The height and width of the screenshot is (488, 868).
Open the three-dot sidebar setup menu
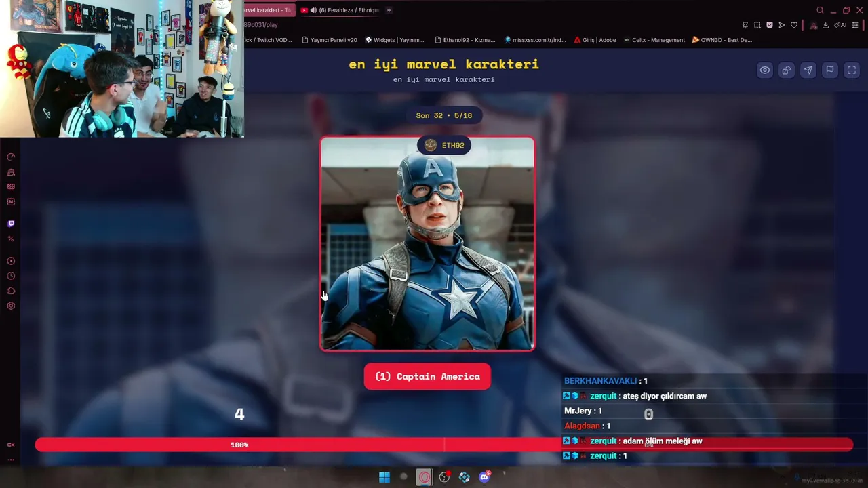pos(11,460)
